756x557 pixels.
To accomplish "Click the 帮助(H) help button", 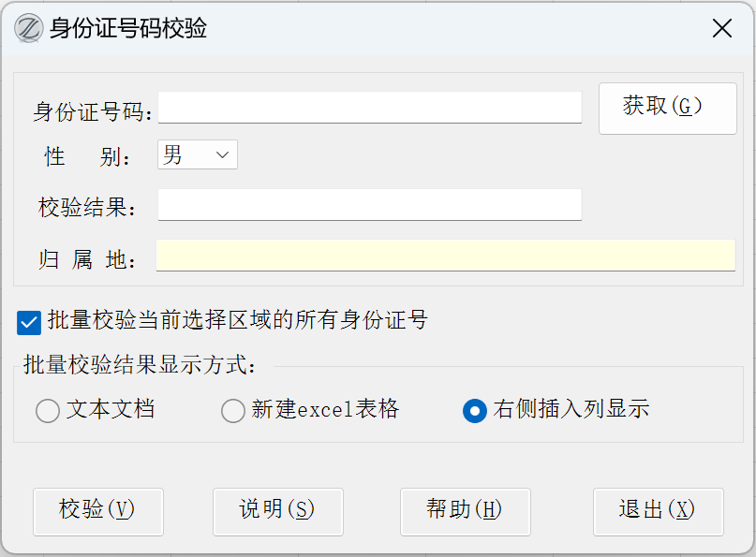I will (x=465, y=510).
